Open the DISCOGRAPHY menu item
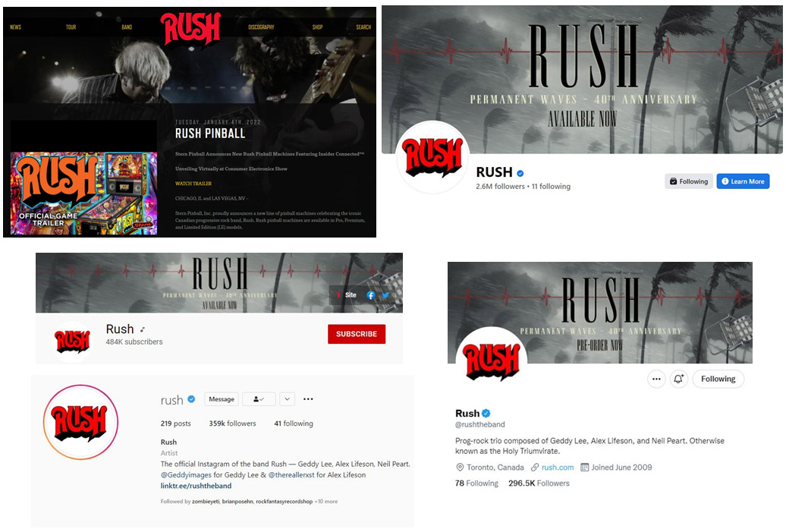Viewport: 786px width, 532px height. [261, 27]
